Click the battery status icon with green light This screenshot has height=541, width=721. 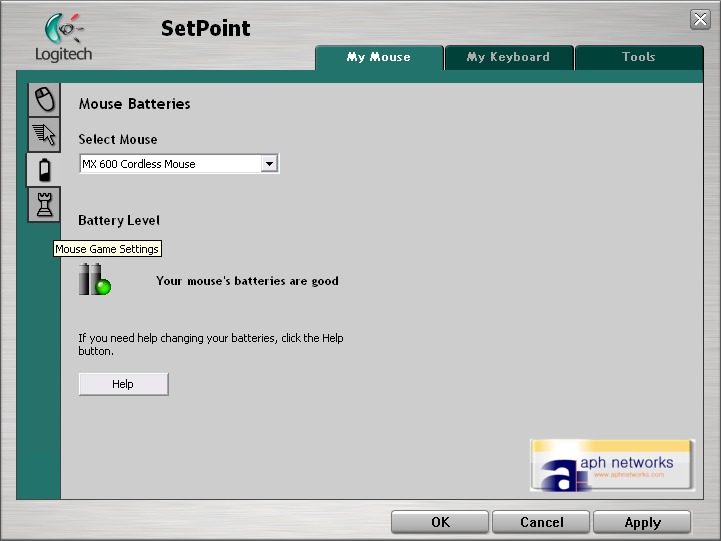pyautogui.click(x=94, y=280)
